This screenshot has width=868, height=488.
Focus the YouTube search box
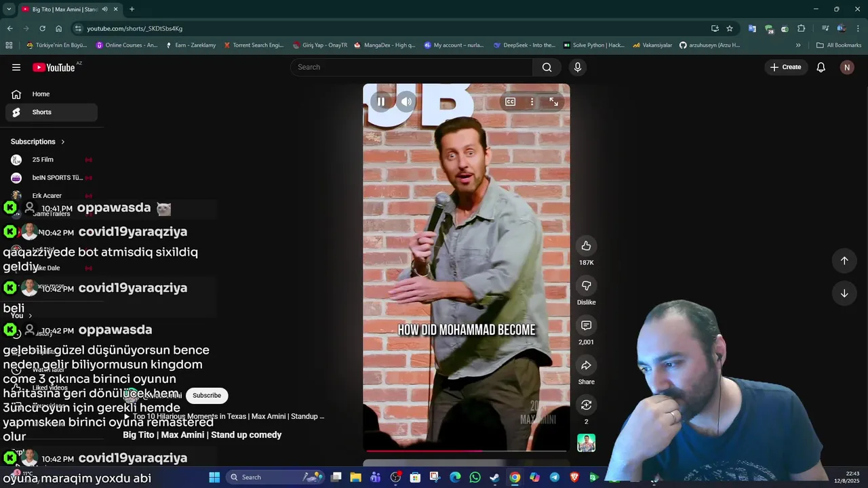click(412, 67)
